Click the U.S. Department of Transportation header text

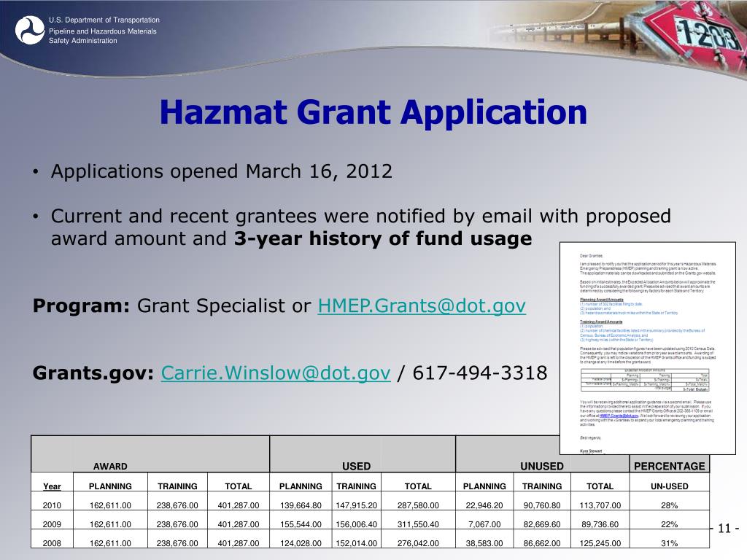point(104,20)
